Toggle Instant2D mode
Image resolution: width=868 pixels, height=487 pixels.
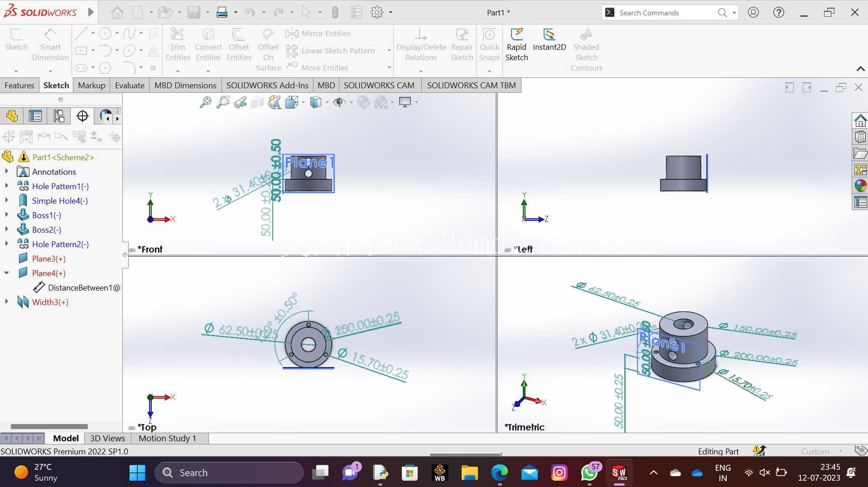(x=549, y=40)
